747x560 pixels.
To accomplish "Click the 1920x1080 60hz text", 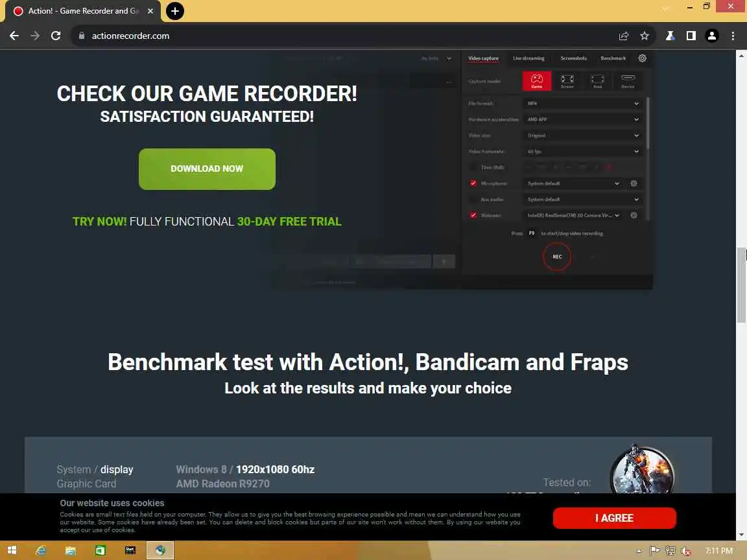I will (x=276, y=469).
